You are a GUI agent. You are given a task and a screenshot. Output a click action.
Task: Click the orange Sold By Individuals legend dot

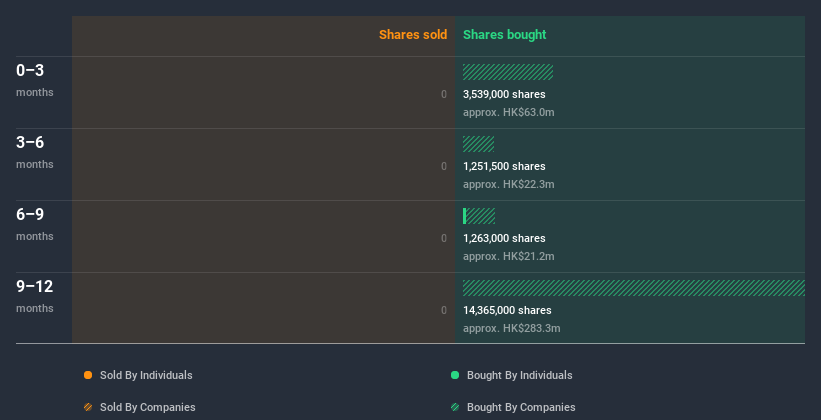point(88,375)
